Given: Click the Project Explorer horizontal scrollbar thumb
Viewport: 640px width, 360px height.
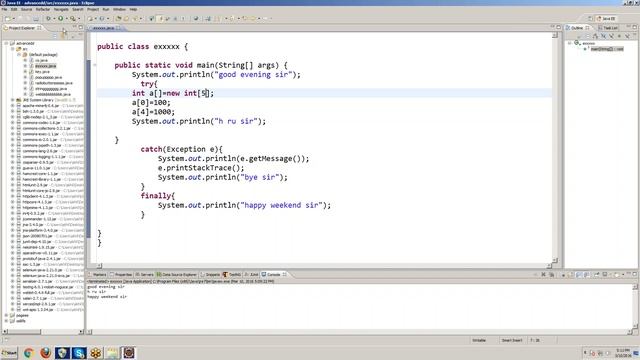Looking at the screenshot, I should pyautogui.click(x=24, y=331).
